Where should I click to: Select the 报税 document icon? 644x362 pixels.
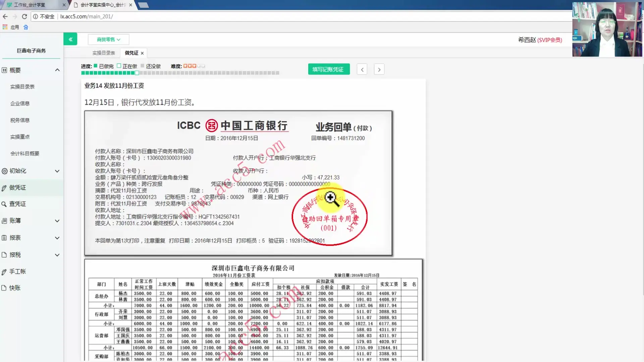4,254
